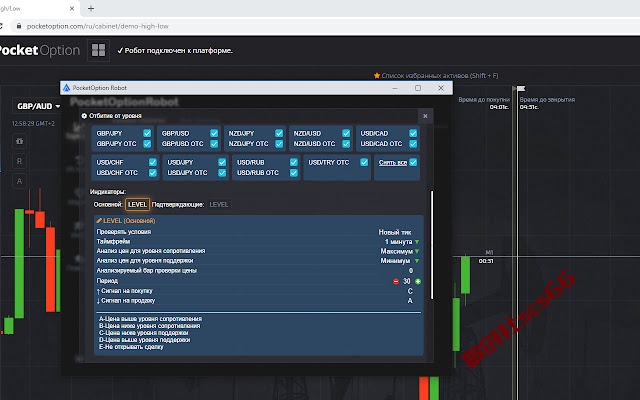Toggle the USD/CAD OTC checkbox

[x=413, y=144]
